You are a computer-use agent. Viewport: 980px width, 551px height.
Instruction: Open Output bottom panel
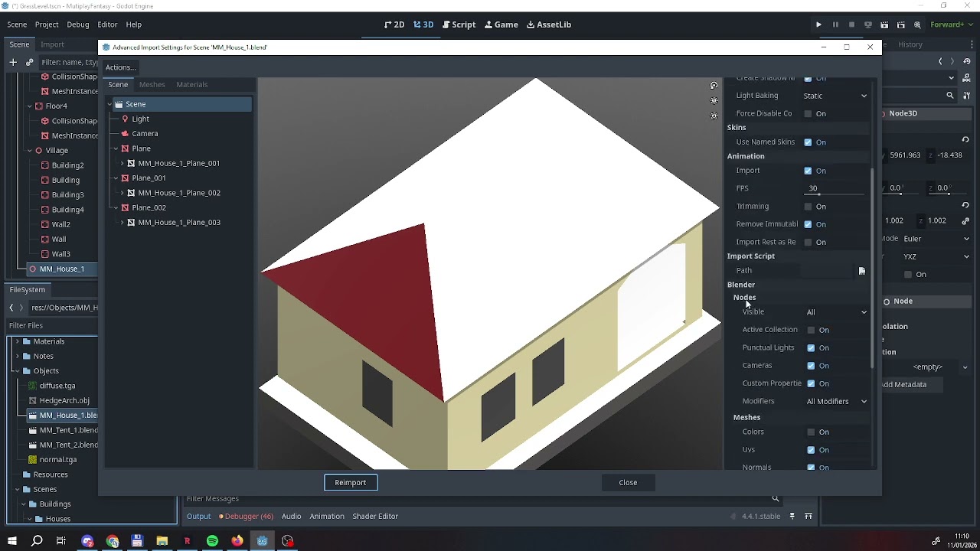(198, 517)
